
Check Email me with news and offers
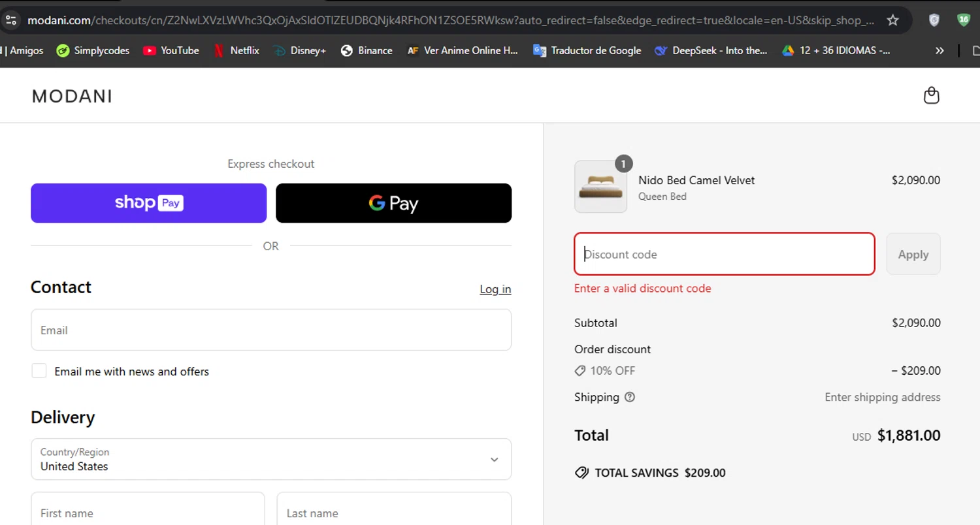39,371
